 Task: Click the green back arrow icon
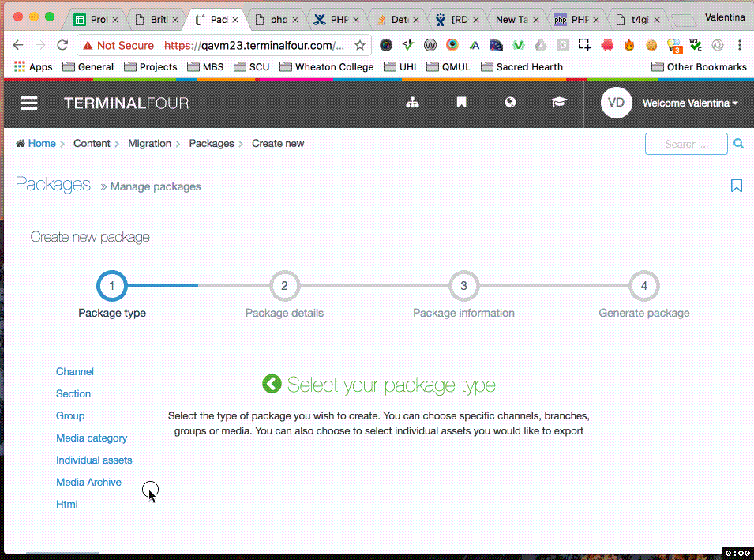pyautogui.click(x=272, y=385)
